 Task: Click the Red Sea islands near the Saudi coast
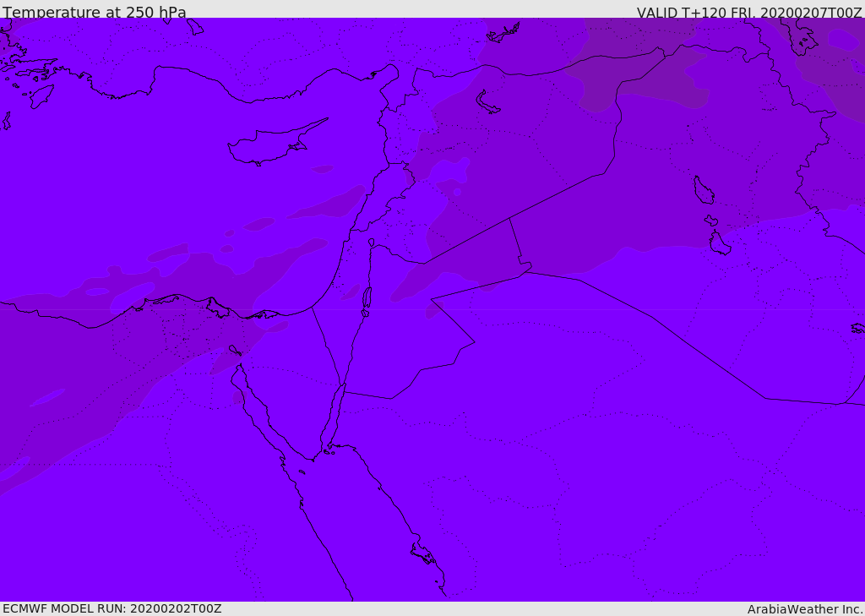422,553
